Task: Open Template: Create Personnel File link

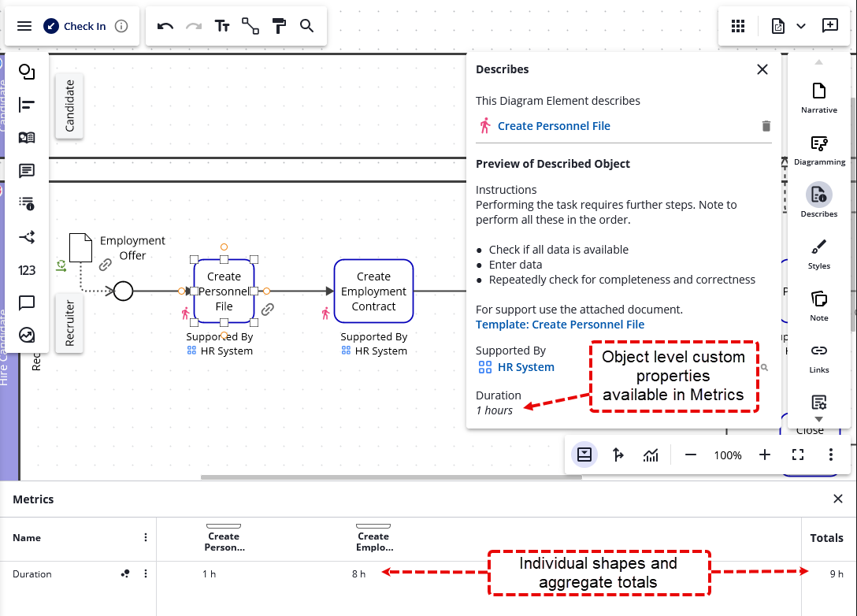Action: pos(559,325)
